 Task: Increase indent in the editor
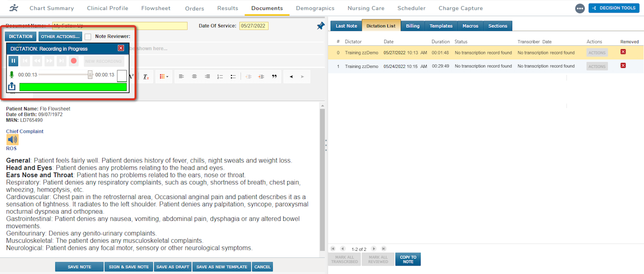261,76
